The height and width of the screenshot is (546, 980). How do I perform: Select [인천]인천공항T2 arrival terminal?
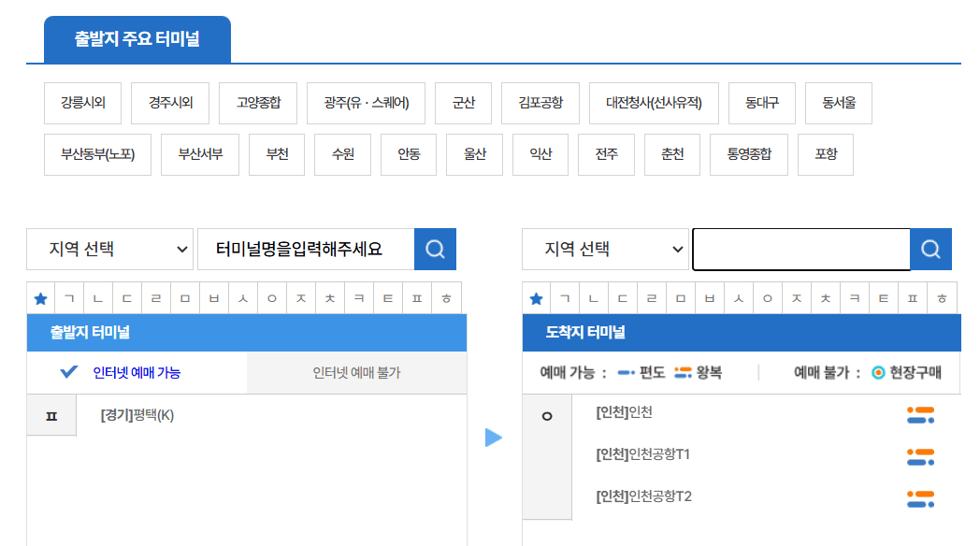(643, 496)
